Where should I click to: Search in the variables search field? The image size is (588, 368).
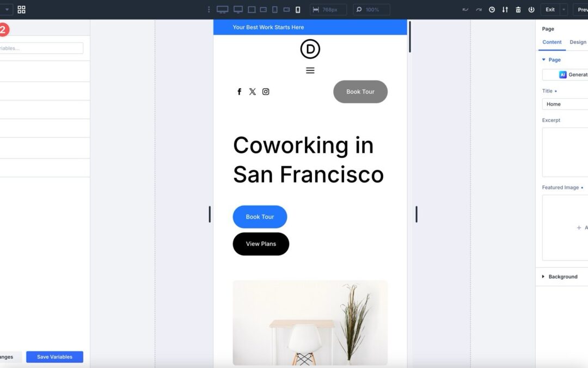click(41, 48)
